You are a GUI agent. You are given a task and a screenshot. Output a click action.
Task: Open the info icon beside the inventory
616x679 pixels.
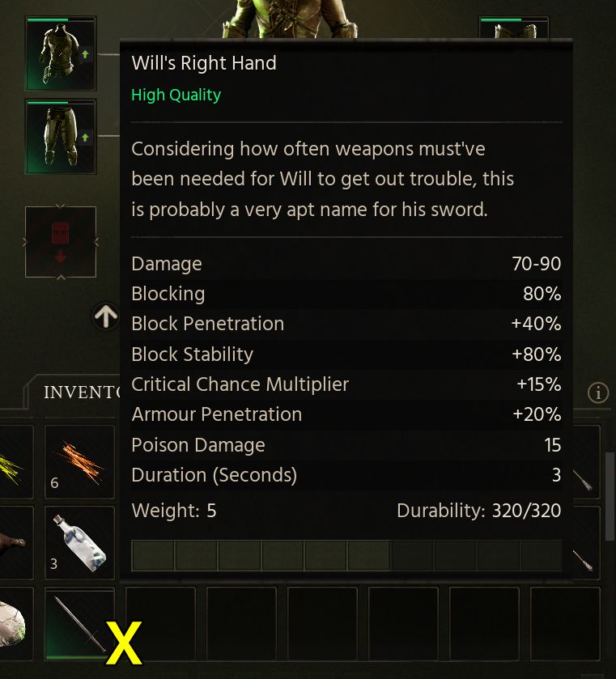click(x=598, y=393)
